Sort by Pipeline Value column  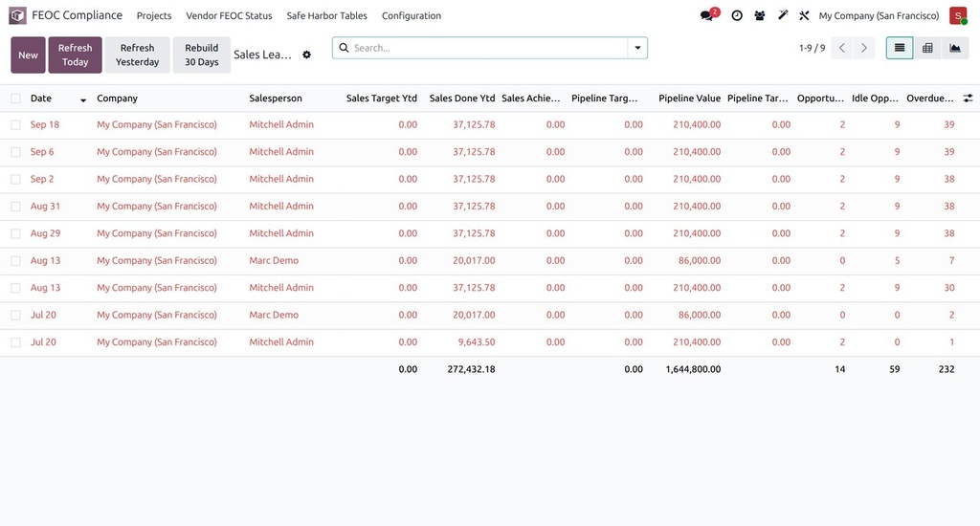coord(689,99)
